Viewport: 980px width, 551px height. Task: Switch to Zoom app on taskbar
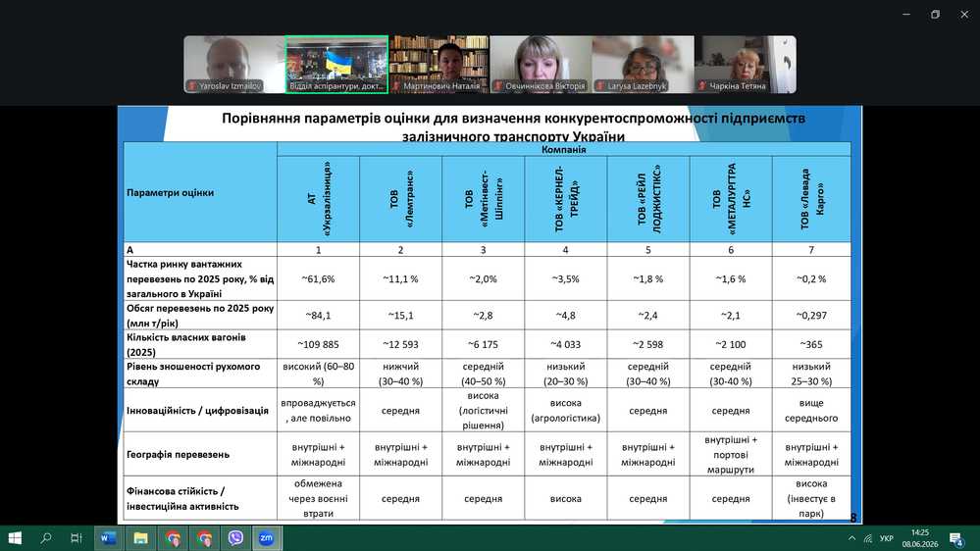click(267, 538)
